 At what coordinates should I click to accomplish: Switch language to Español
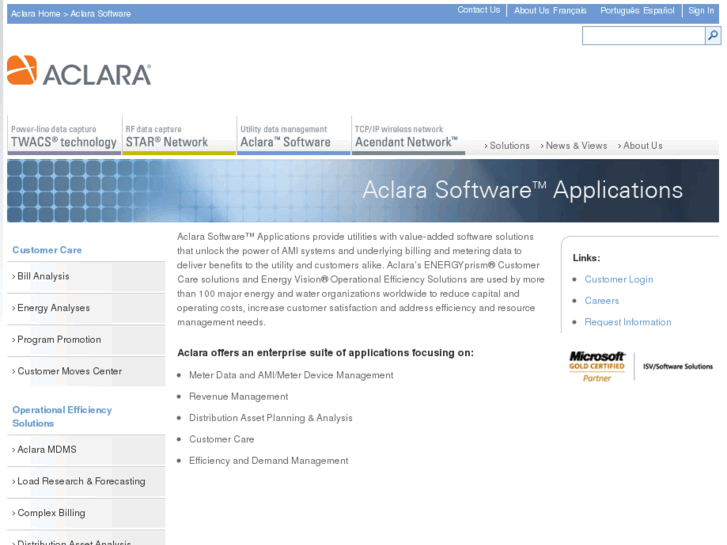658,11
